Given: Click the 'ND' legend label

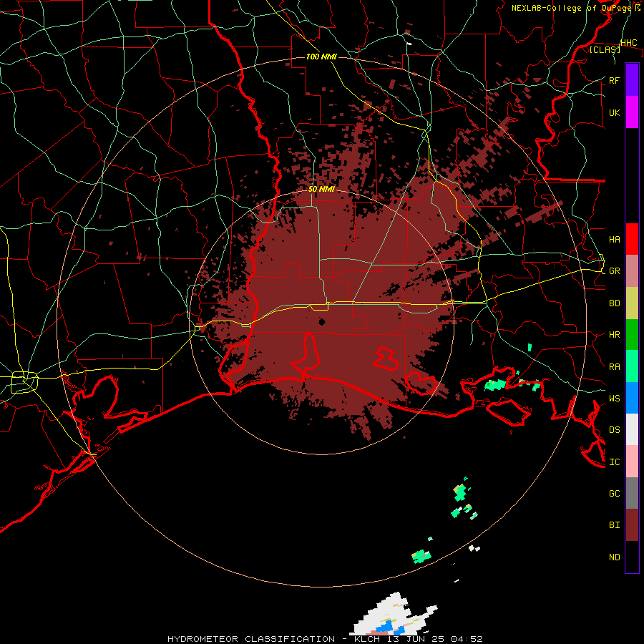Looking at the screenshot, I should click(614, 557).
